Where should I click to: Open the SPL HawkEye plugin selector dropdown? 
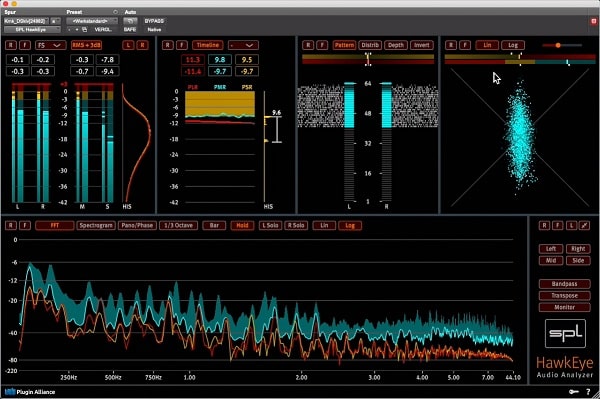click(32, 29)
